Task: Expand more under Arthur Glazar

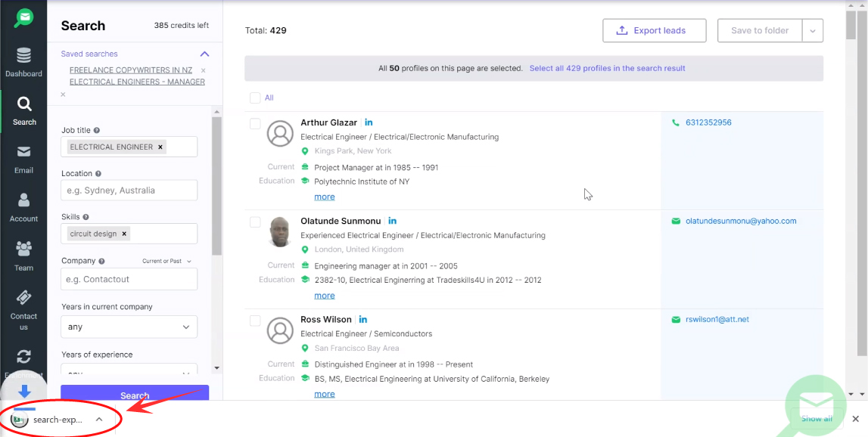Action: click(x=325, y=197)
